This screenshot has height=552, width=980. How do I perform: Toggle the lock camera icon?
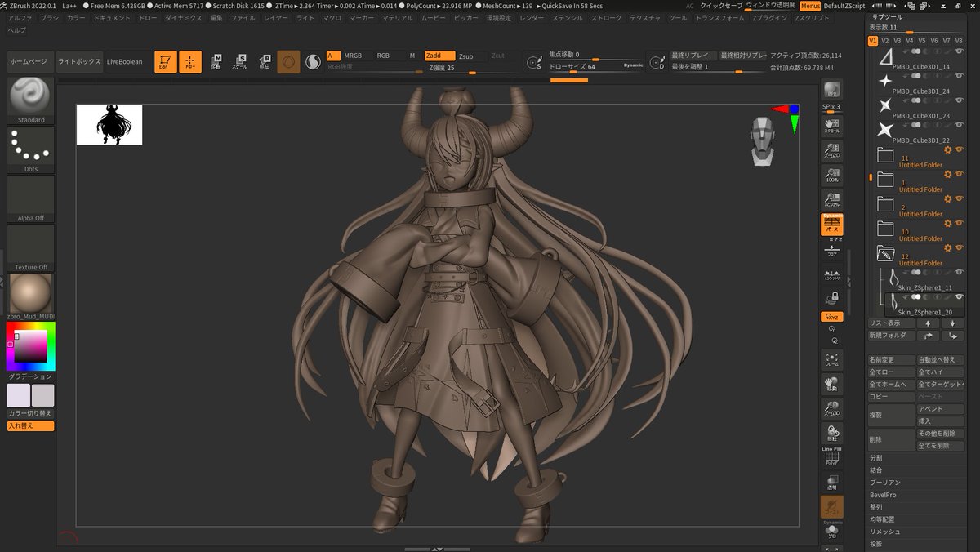[832, 298]
